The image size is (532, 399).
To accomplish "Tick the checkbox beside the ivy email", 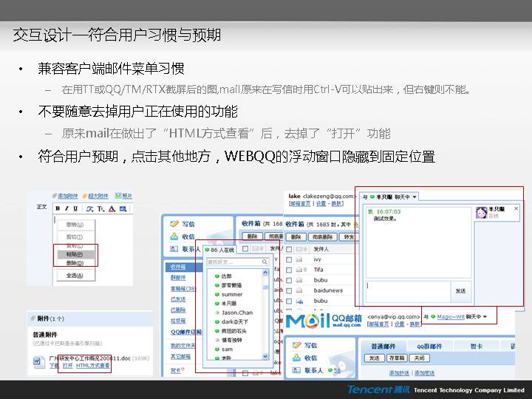I will pos(289,260).
